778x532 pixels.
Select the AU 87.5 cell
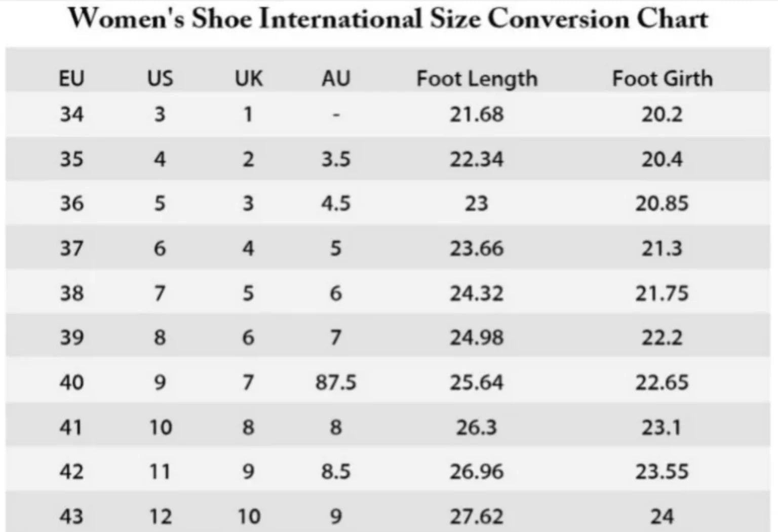coord(336,382)
